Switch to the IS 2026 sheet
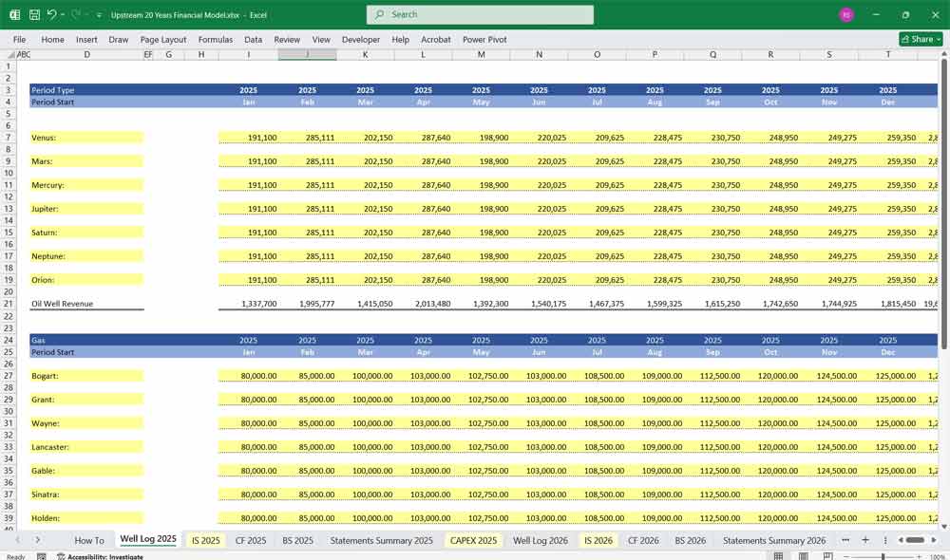950x560 pixels. [x=598, y=540]
